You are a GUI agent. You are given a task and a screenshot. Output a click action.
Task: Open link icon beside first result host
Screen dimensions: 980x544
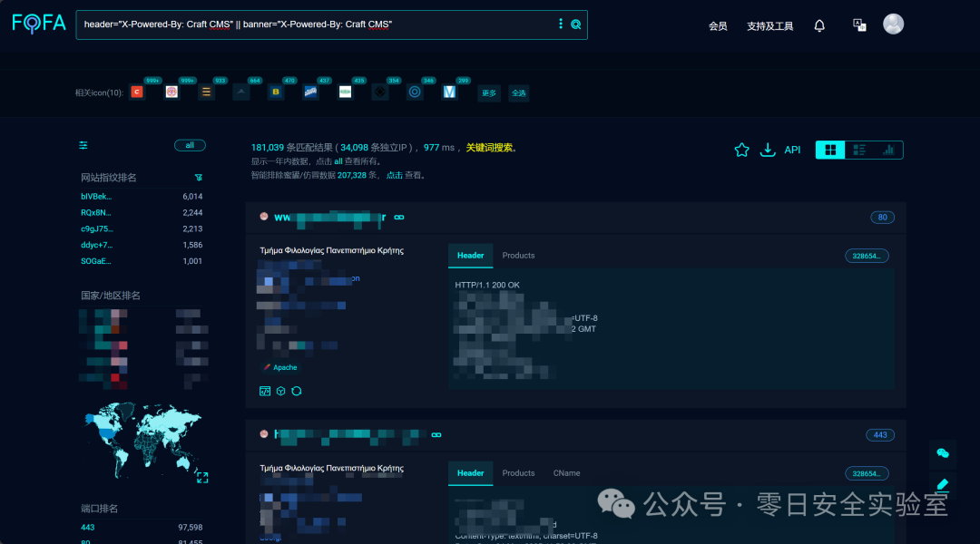(398, 218)
